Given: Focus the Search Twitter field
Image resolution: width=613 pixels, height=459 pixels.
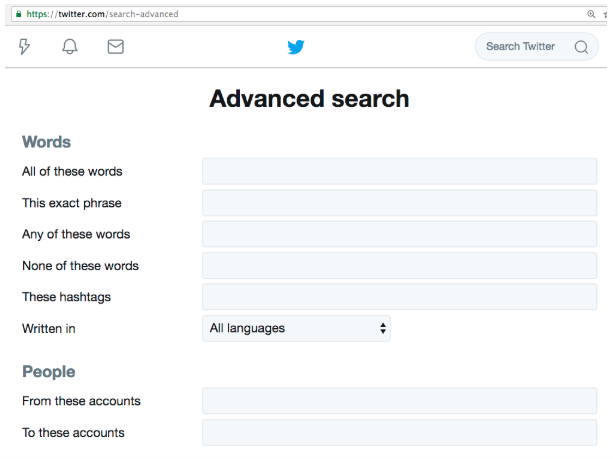Looking at the screenshot, I should pos(536,47).
